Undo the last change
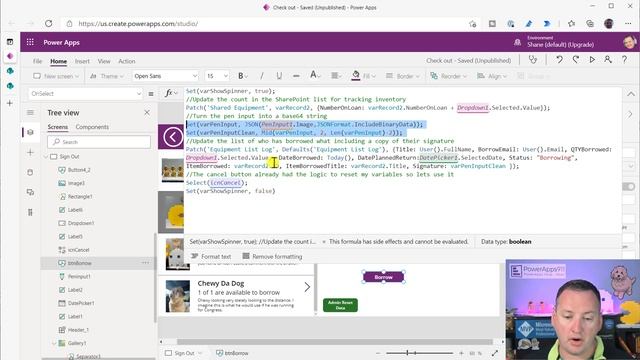 [559, 60]
